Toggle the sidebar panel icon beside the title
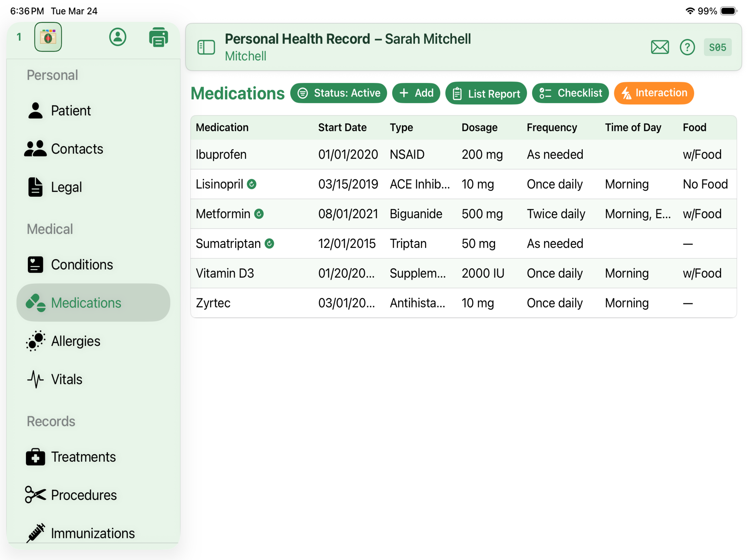 [x=206, y=47]
